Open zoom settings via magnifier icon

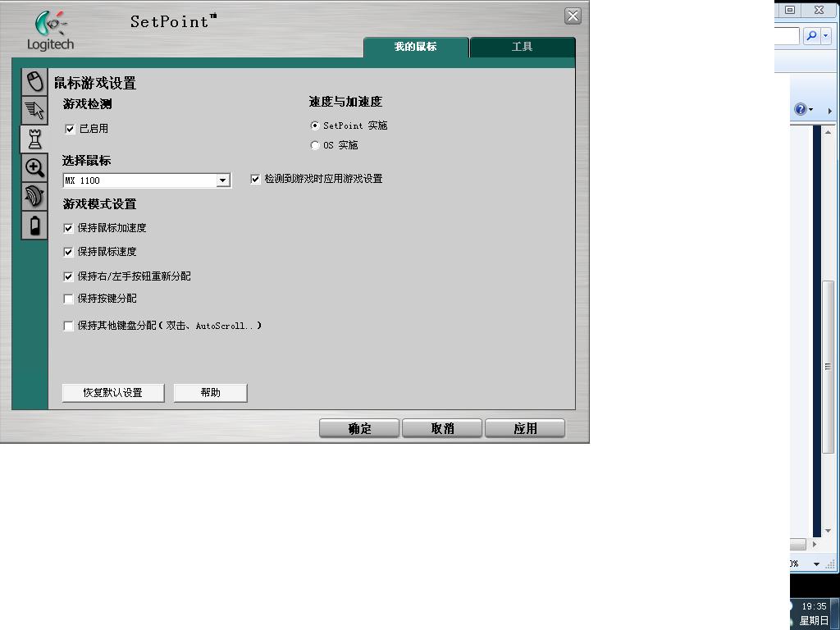34,167
